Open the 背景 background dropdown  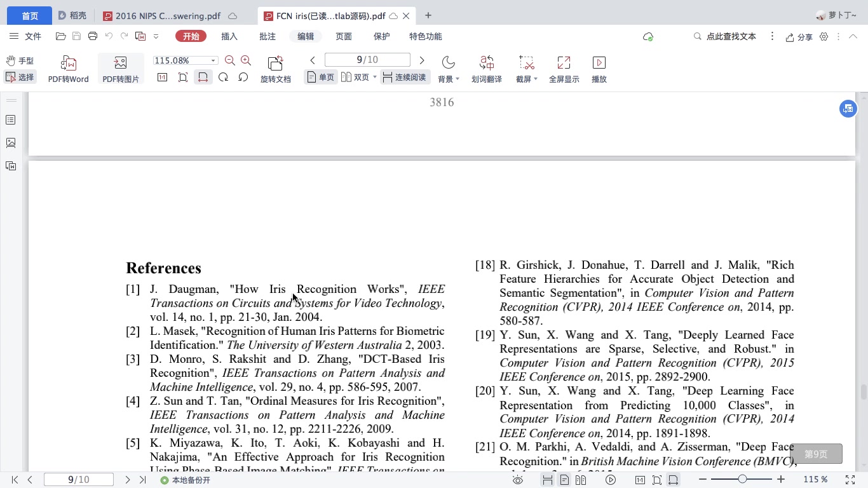click(449, 69)
